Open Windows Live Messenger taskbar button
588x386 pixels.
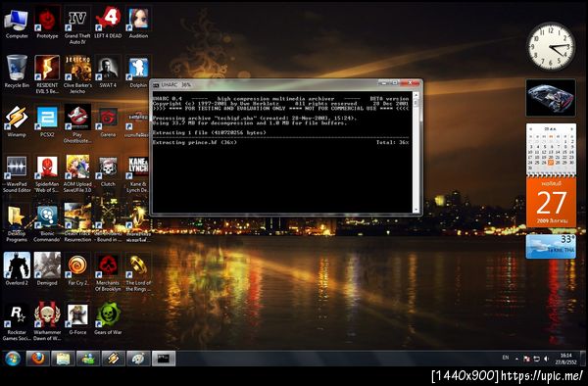coord(88,359)
